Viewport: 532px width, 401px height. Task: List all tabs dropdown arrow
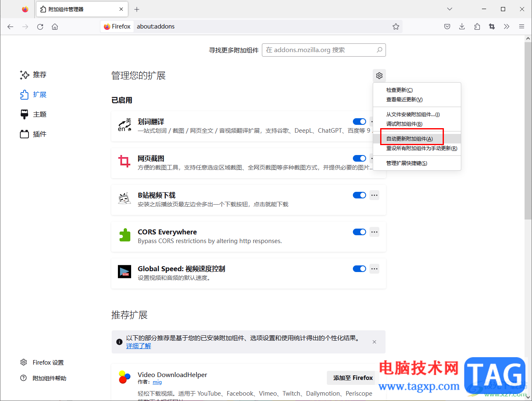pyautogui.click(x=450, y=9)
